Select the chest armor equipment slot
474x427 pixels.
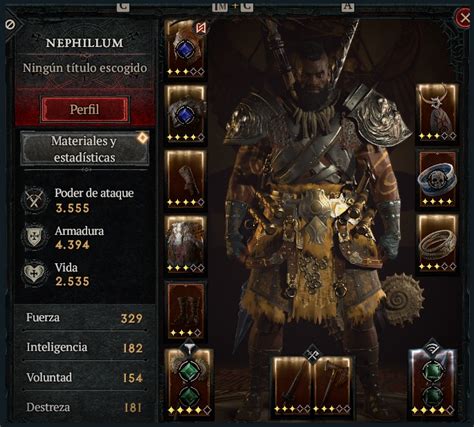coord(186,114)
